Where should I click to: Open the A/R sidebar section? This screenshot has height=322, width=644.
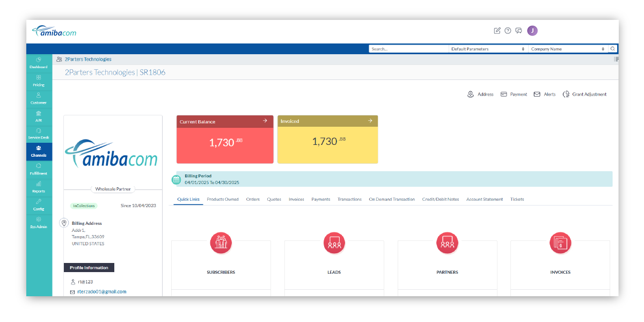pos(39,116)
